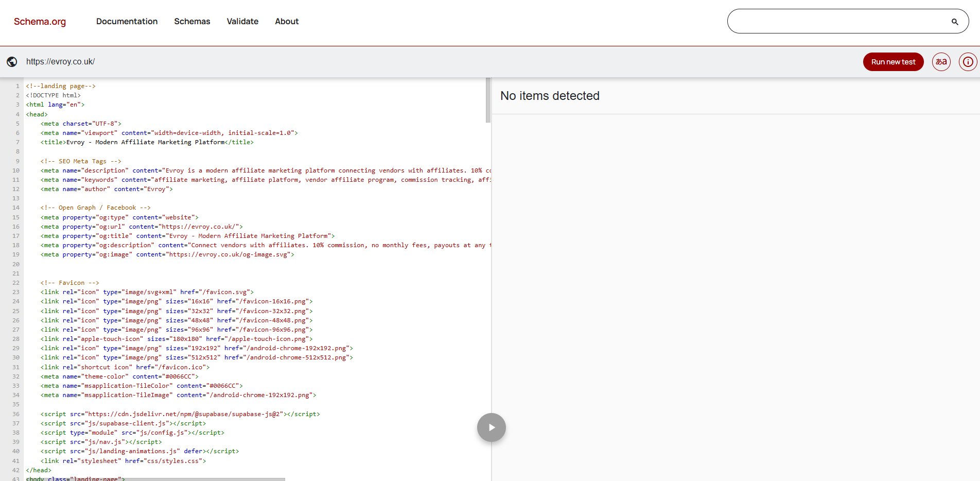Click the globe icon beside the tested URL

[x=12, y=61]
